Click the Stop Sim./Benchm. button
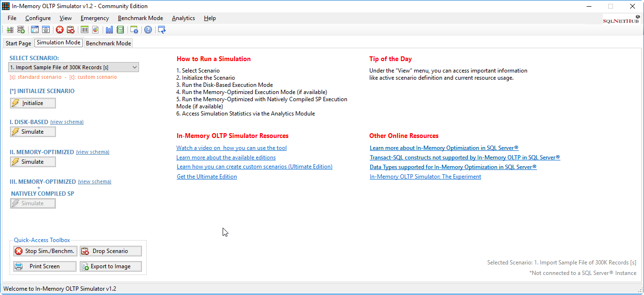Viewport: 644px width, 295px height. 45,251
